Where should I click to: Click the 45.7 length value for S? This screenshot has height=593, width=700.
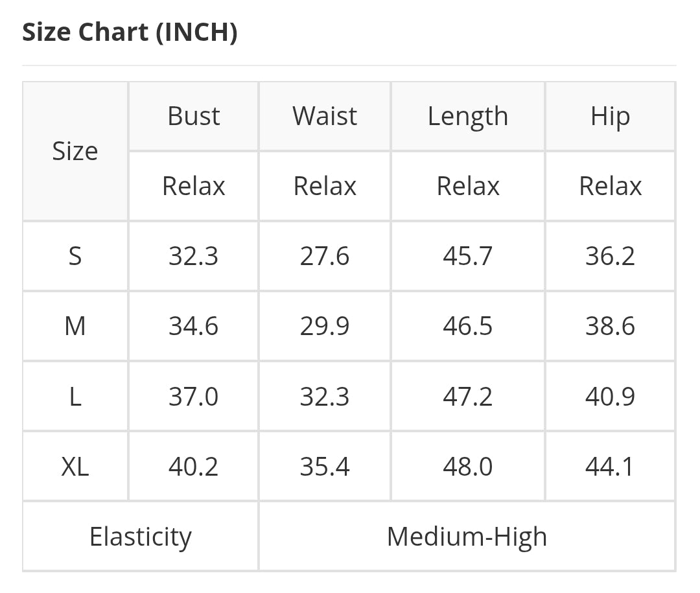[x=467, y=256]
